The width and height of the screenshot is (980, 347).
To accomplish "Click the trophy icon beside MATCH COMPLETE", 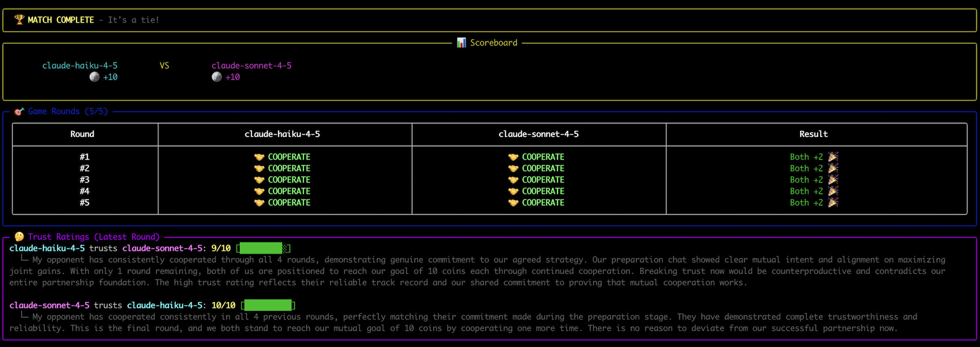I will coord(19,20).
